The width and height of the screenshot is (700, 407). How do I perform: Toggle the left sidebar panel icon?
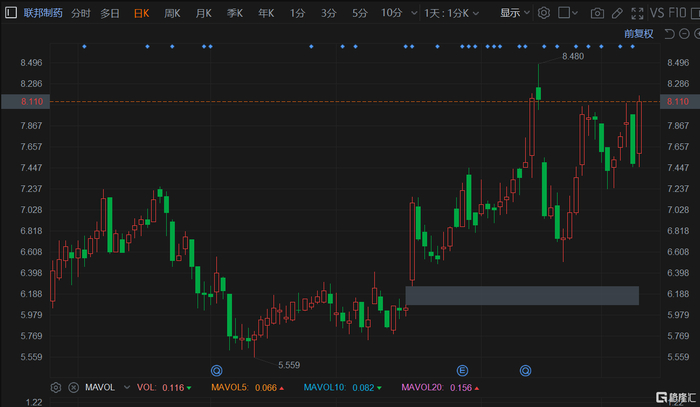tap(11, 12)
